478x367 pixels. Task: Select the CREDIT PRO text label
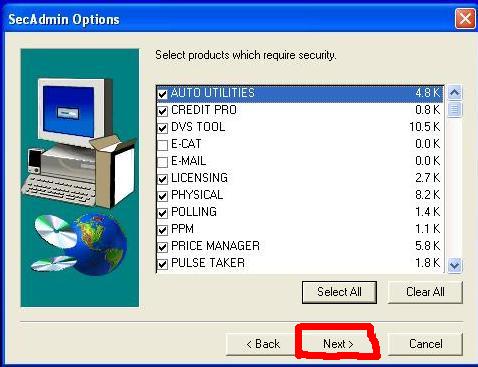pos(204,110)
